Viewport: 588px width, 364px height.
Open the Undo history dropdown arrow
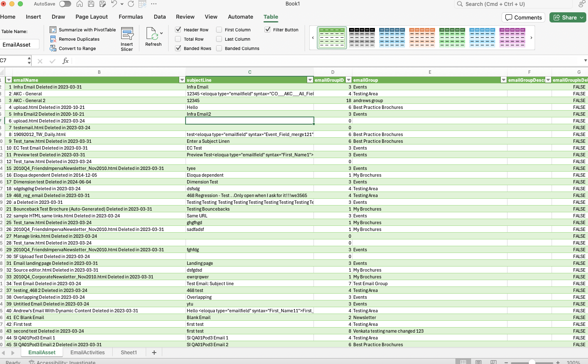(x=122, y=4)
